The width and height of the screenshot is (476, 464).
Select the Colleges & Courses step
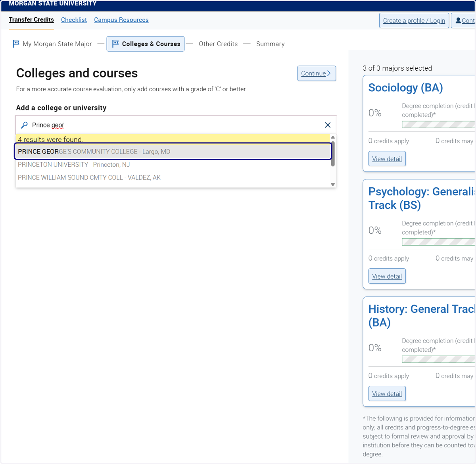[146, 44]
